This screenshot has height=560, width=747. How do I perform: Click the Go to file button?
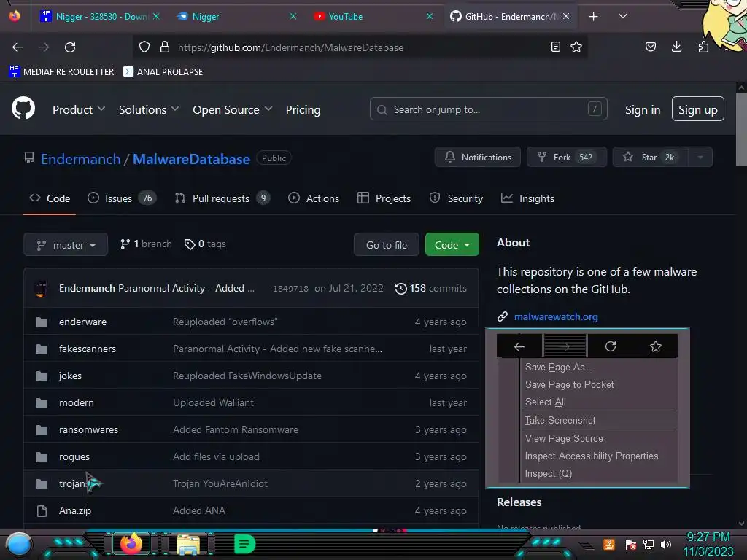387,245
